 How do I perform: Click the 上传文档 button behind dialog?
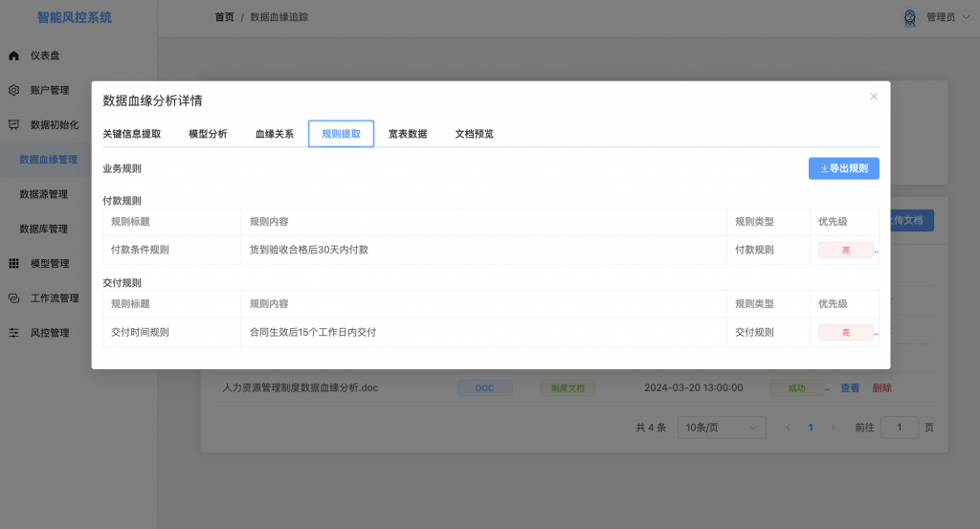[x=912, y=220]
